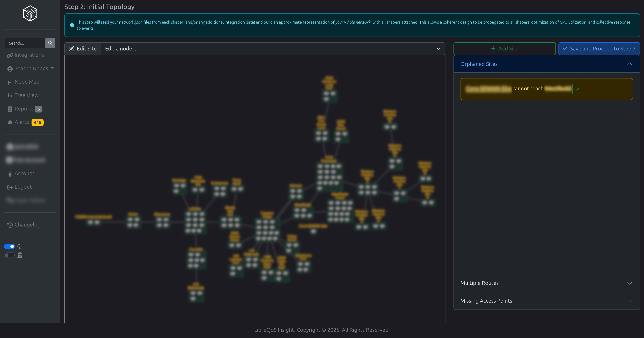
Task: Open the Edit a node dropdown
Action: [x=273, y=49]
